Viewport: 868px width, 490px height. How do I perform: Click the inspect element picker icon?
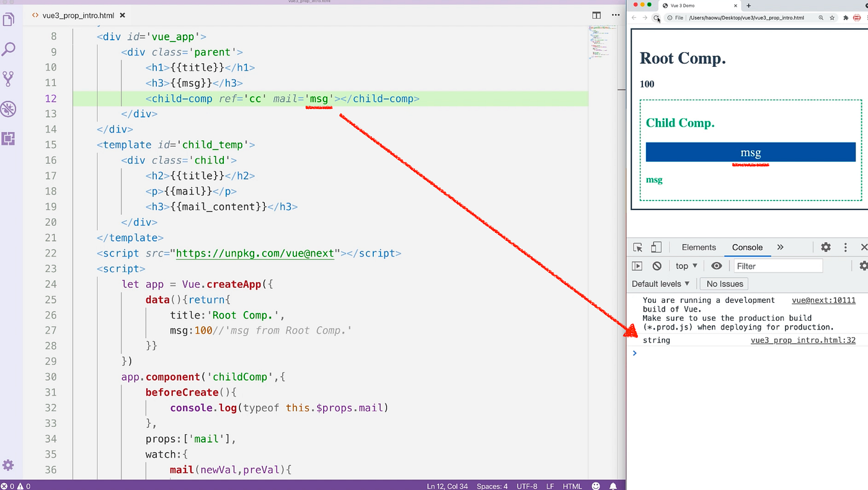pos(638,247)
